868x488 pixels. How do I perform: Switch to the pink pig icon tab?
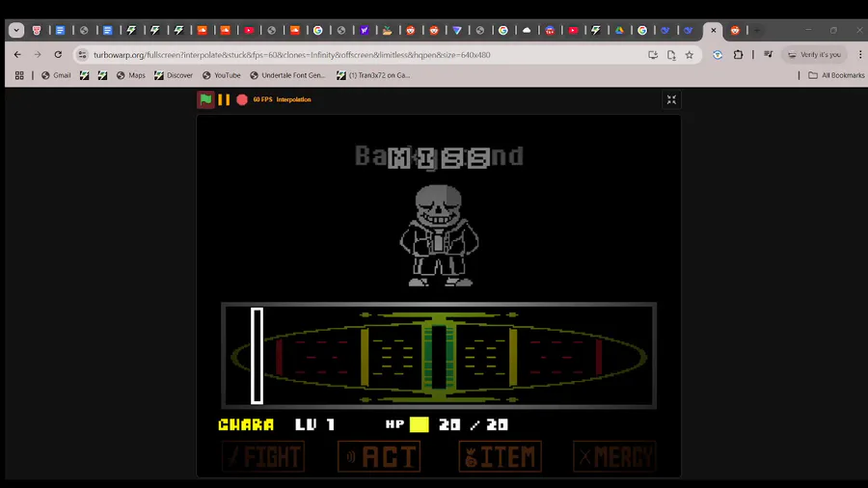pos(37,31)
